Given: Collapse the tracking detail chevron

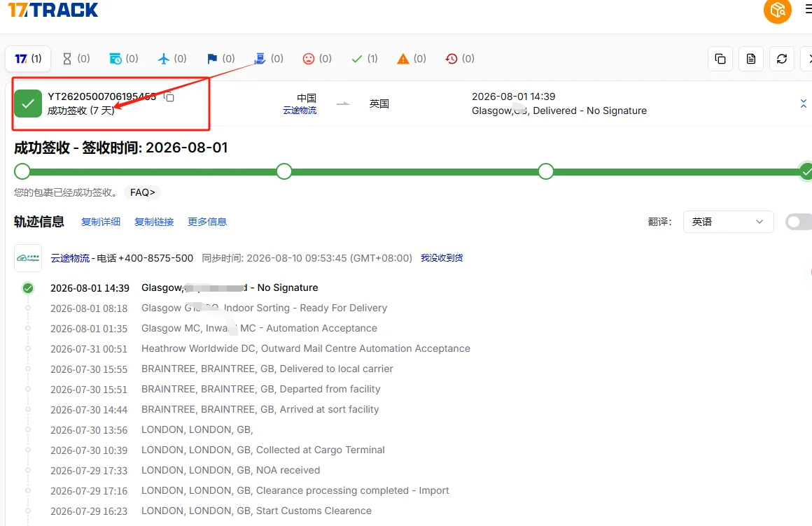Looking at the screenshot, I should tap(803, 104).
